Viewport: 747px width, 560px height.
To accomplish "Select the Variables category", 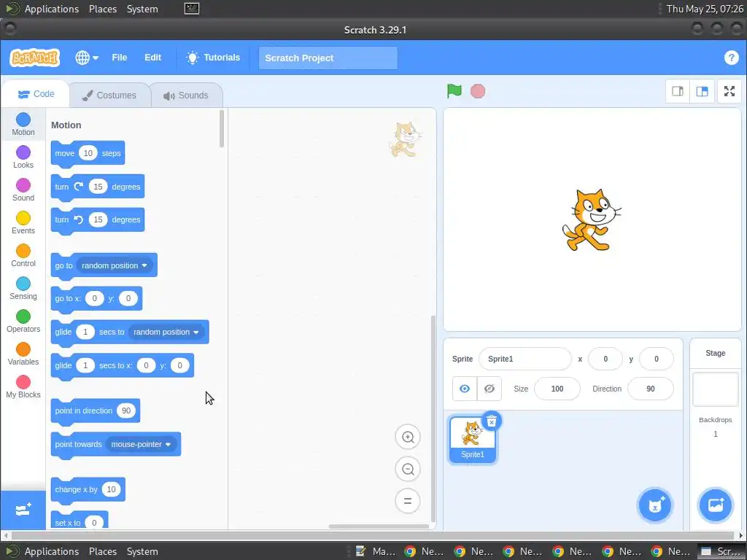I will (23, 354).
